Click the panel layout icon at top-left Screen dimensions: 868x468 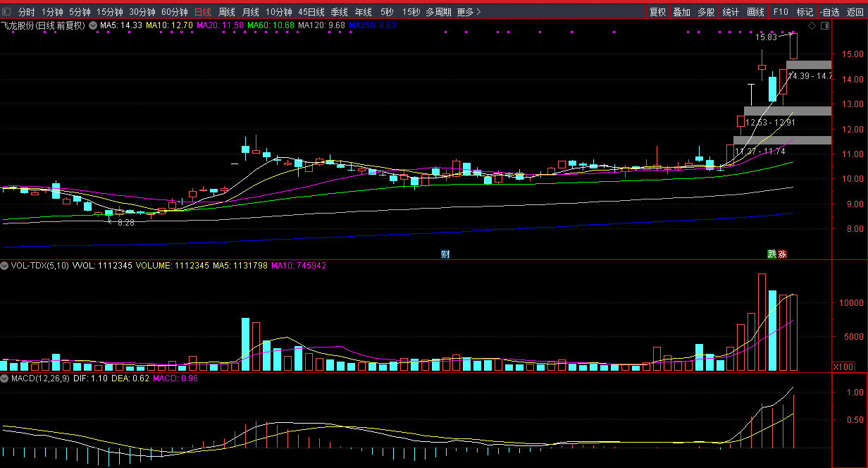(x=6, y=12)
